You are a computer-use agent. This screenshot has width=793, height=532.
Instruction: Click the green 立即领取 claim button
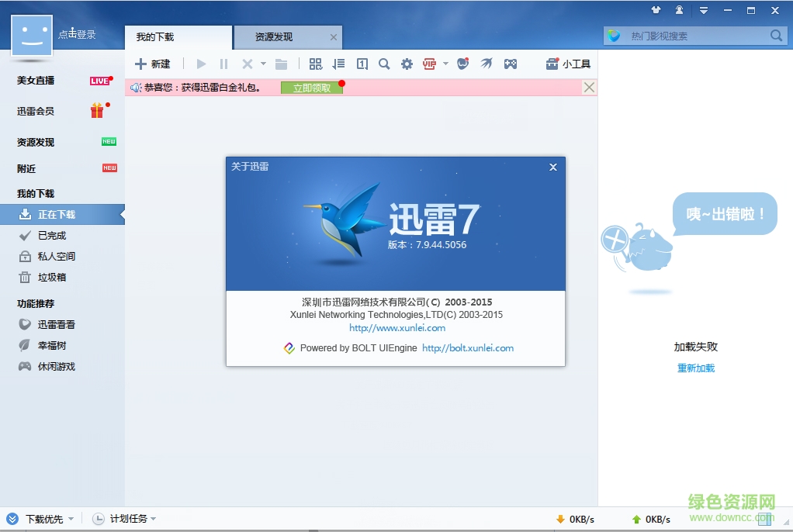pyautogui.click(x=311, y=88)
